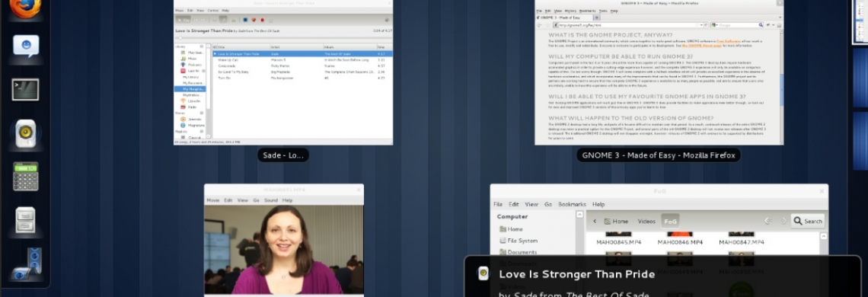Open the Calculator from the dash
This screenshot has height=297, width=868.
coord(25,176)
